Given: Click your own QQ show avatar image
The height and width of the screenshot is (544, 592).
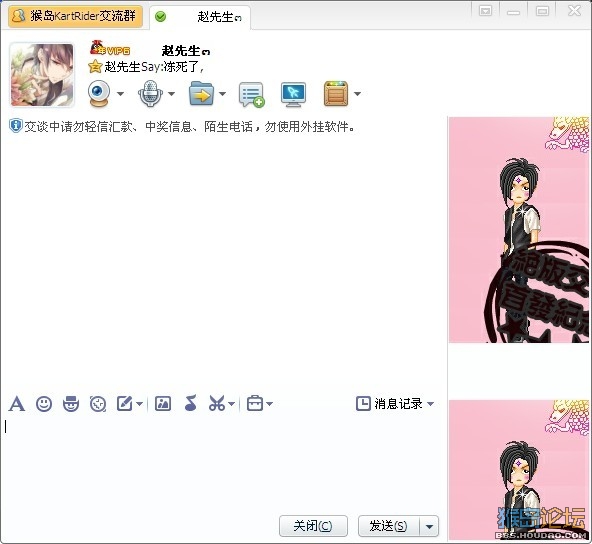Looking at the screenshot, I should [519, 470].
